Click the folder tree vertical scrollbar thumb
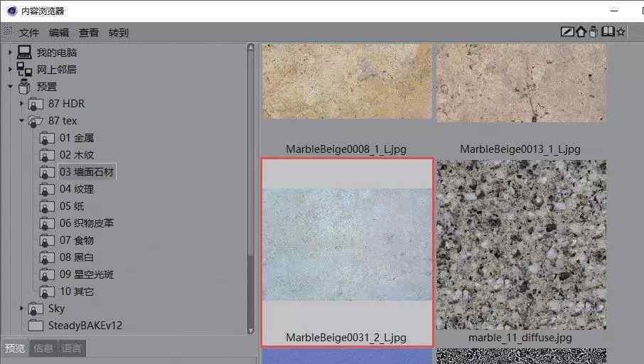644x364 pixels. [x=251, y=154]
